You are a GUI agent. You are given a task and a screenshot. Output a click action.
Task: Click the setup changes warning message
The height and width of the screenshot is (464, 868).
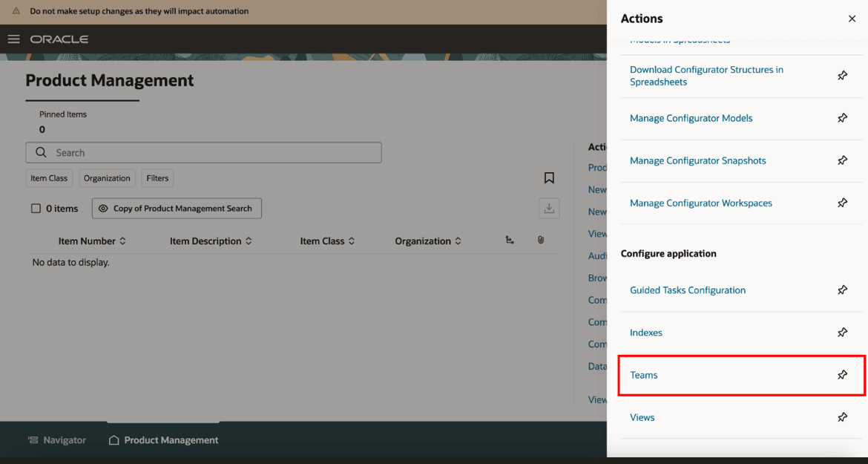click(139, 11)
